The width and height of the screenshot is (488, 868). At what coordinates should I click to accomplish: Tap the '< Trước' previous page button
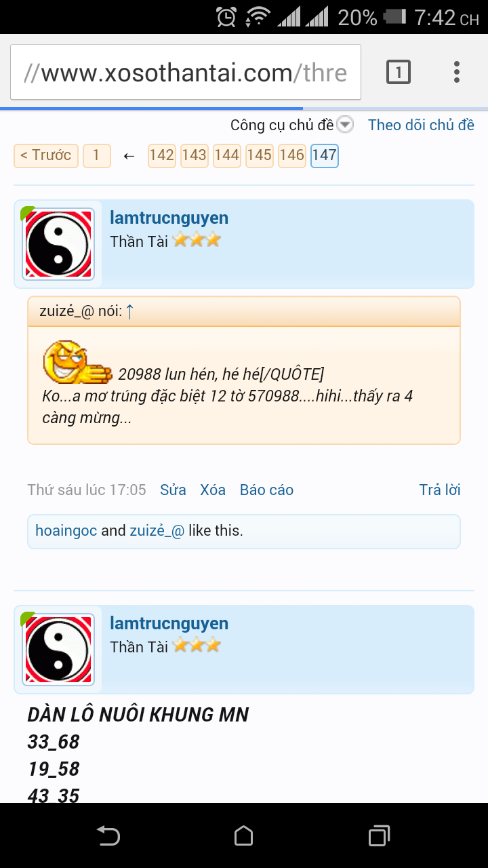pyautogui.click(x=46, y=155)
